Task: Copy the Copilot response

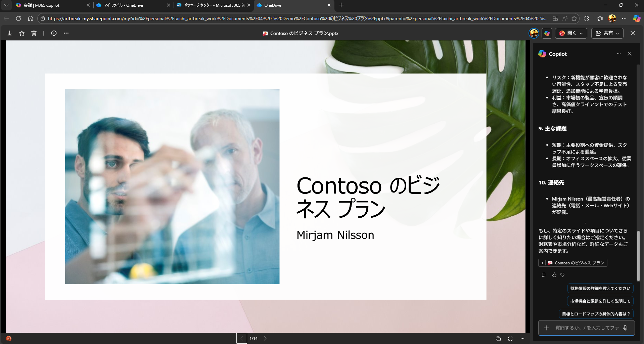Action: pyautogui.click(x=544, y=275)
